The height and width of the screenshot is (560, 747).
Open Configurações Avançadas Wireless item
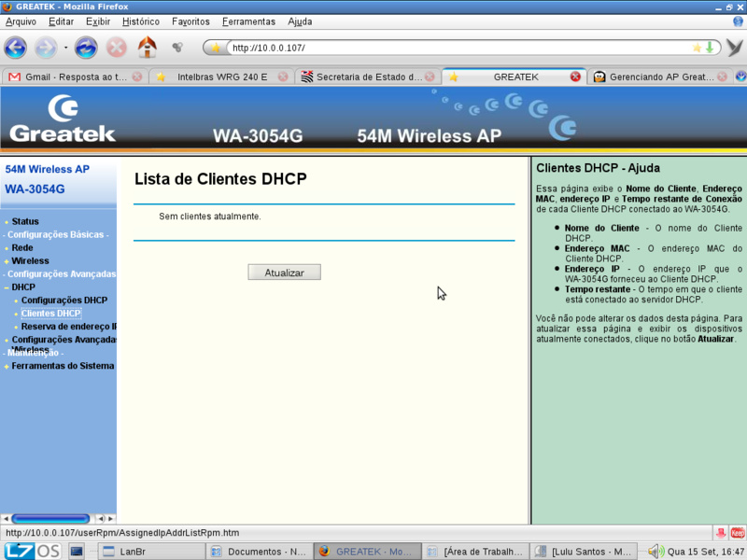tap(63, 340)
